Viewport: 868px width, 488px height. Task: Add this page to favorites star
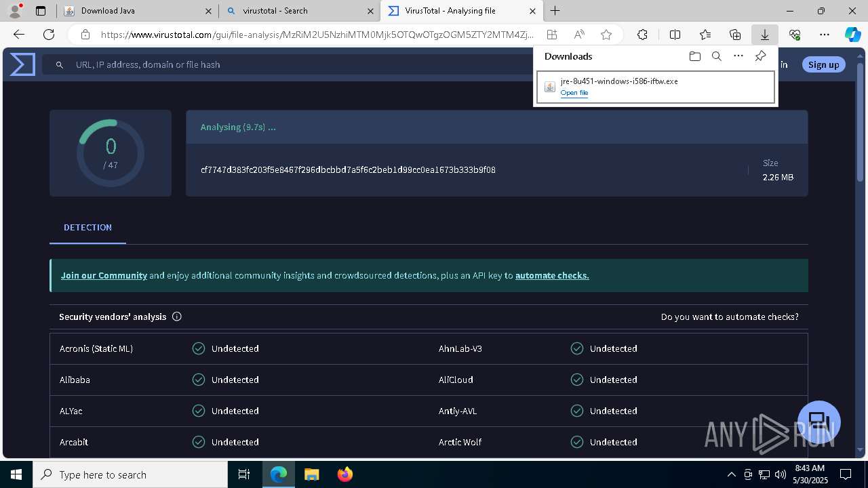pos(606,35)
